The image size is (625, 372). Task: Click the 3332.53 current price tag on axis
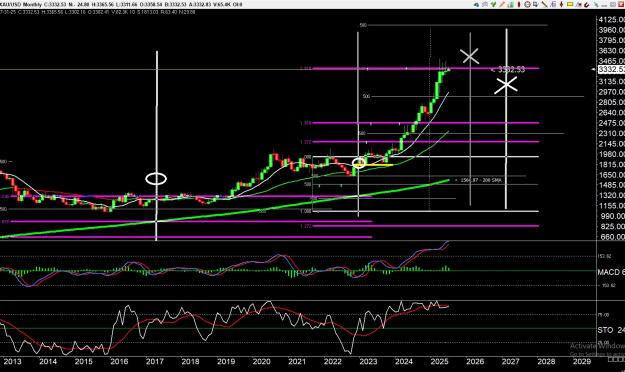pyautogui.click(x=611, y=69)
